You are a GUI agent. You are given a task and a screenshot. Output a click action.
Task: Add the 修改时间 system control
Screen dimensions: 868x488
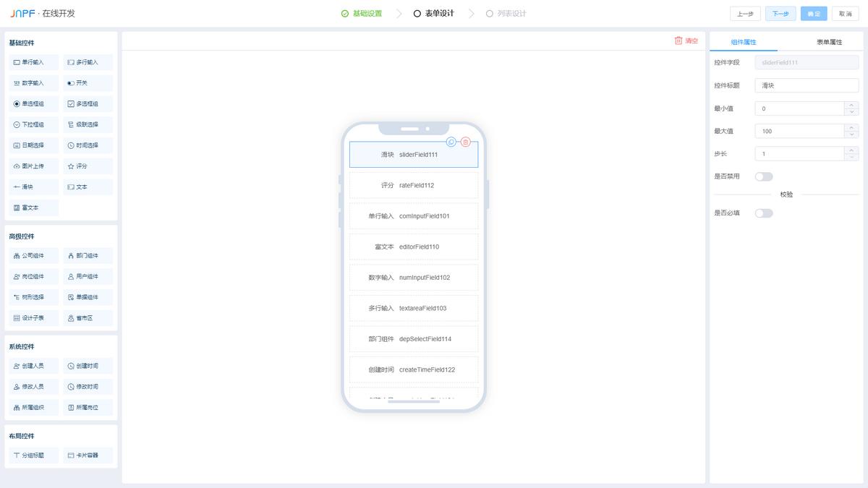pos(88,387)
